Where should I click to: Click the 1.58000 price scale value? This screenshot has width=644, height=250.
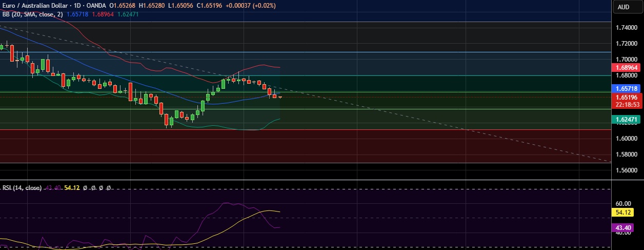(626, 154)
